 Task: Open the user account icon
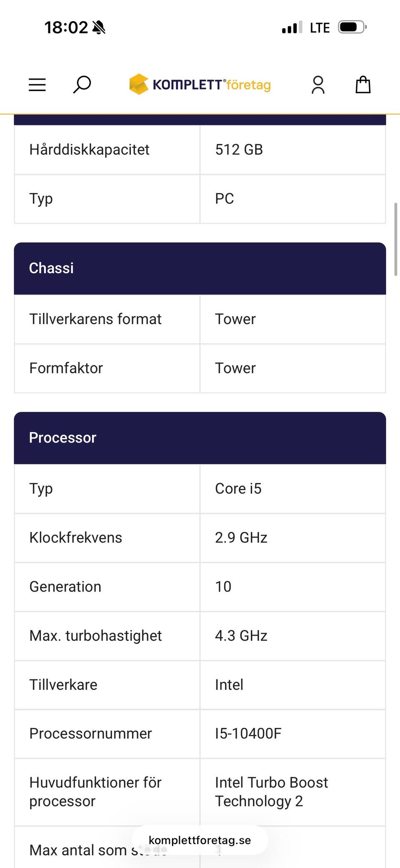[x=318, y=85]
